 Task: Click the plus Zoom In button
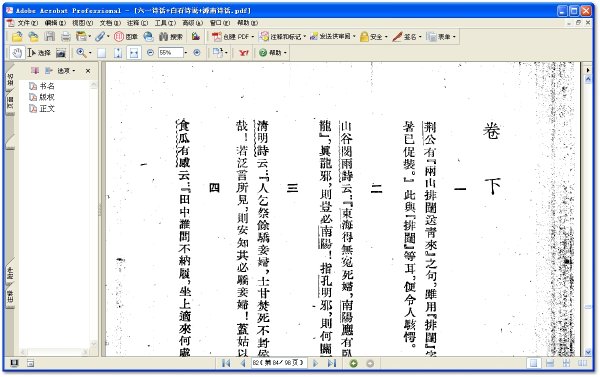[x=197, y=52]
